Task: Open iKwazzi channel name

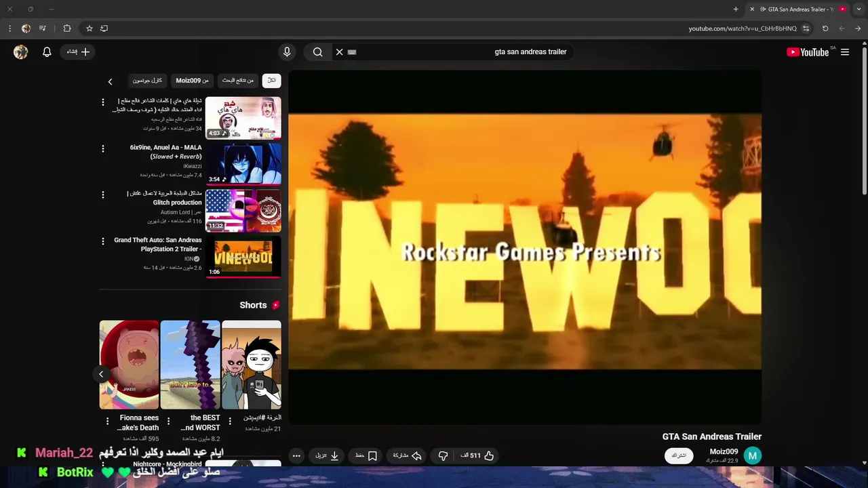Action: click(193, 166)
